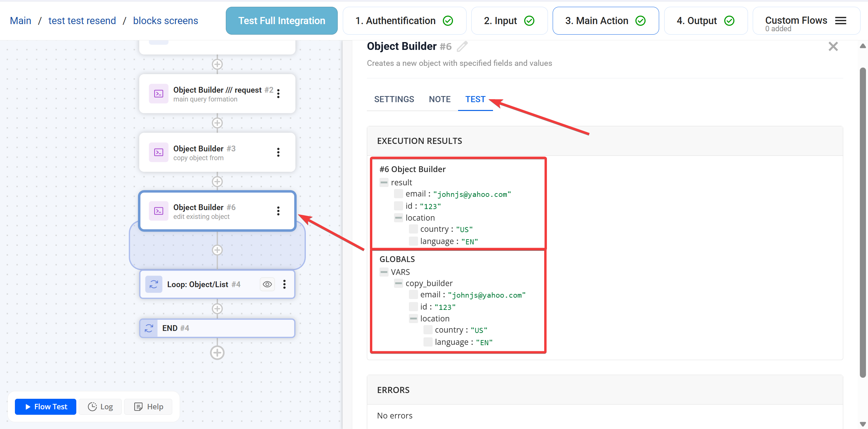Collapse the VARS node under GLOBALS
Viewport: 868px width, 429px height.
click(384, 272)
